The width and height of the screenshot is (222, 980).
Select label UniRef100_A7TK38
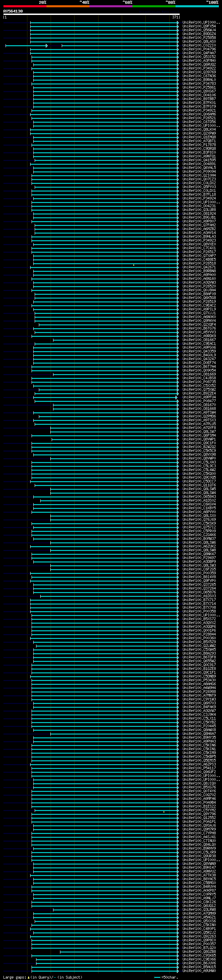point(199,875)
